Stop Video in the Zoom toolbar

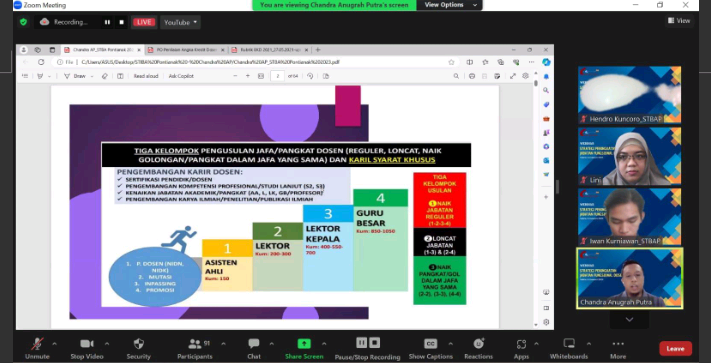[87, 348]
